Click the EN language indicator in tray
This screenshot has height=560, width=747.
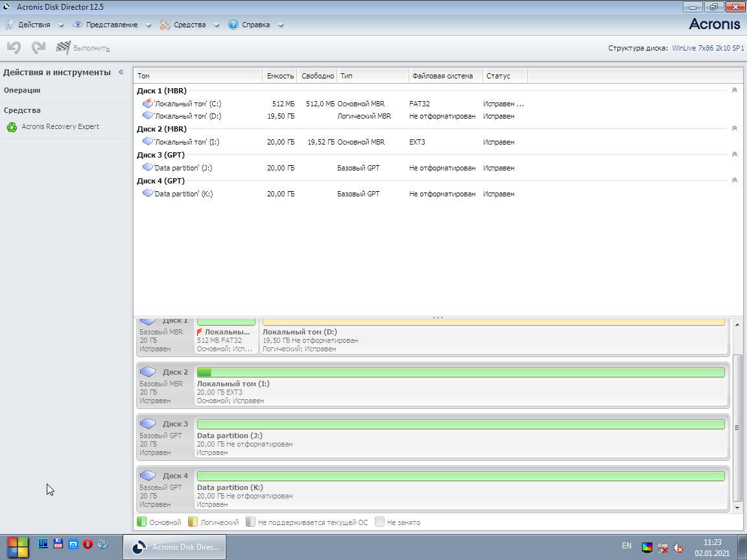tap(626, 546)
